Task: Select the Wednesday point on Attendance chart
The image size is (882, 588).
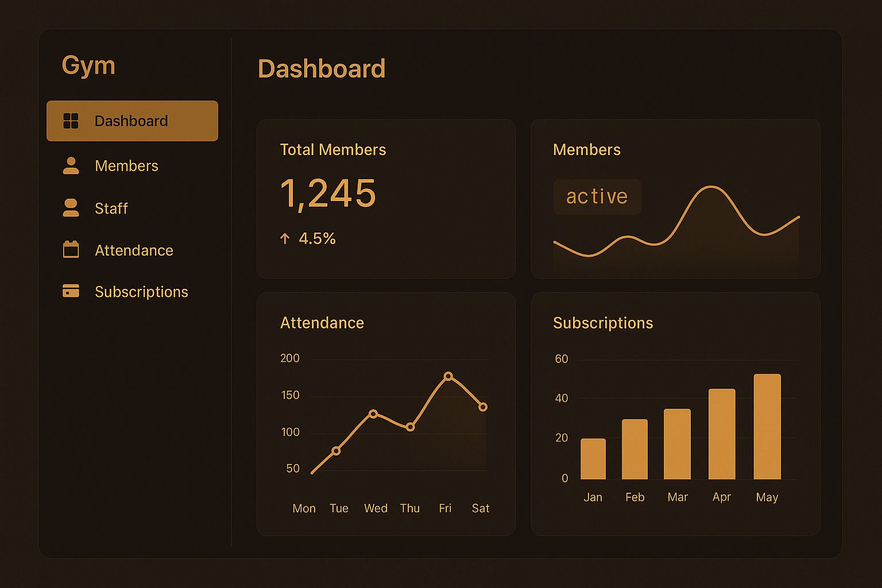Action: coord(373,414)
